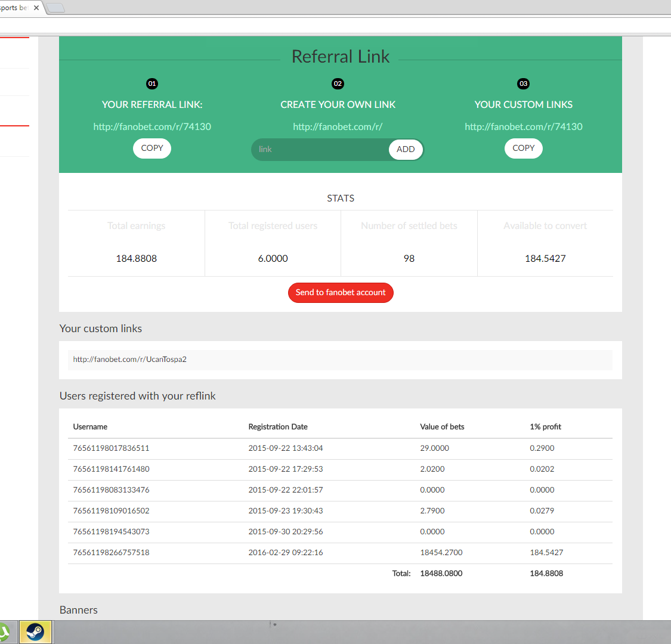The height and width of the screenshot is (644, 671).
Task: Select username 76561198266757518
Action: click(112, 552)
